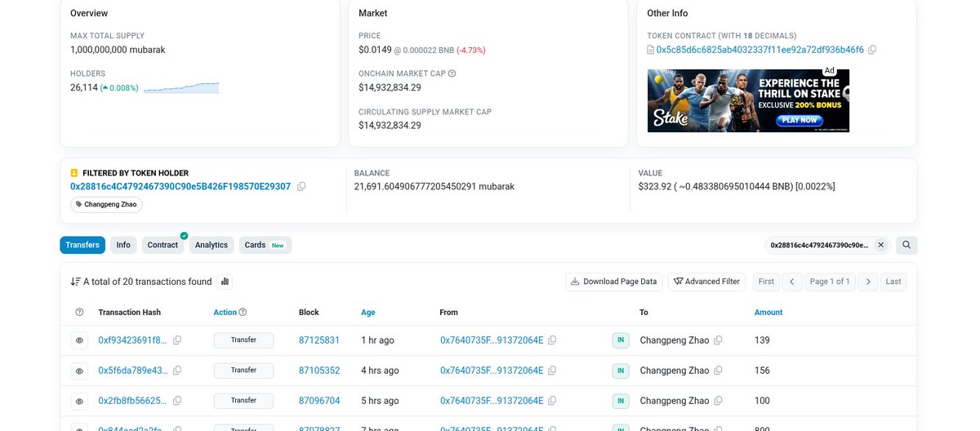Copy the filtered holder address 0x28816c4C...
980x431 pixels.
(301, 187)
